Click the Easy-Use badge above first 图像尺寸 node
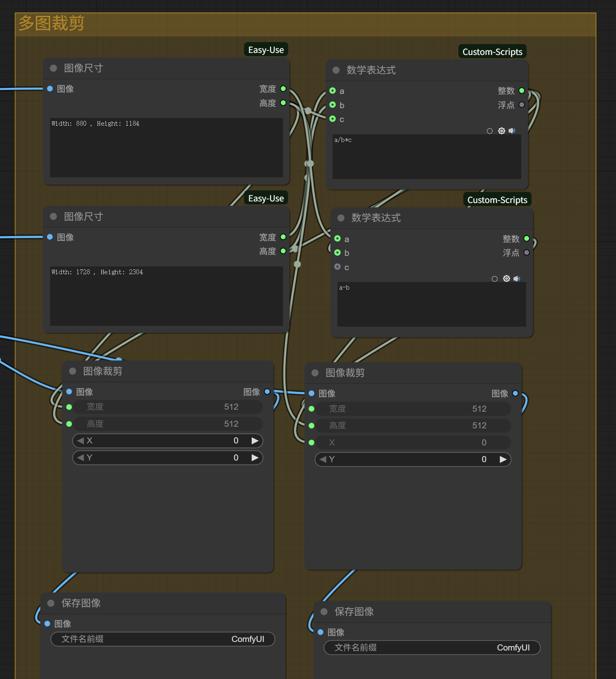 point(266,50)
